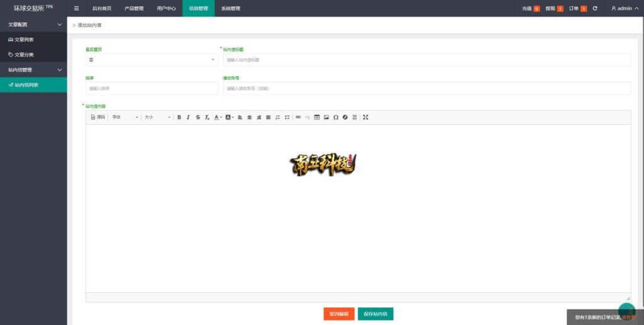Click the 保存站内信 button

(375, 314)
